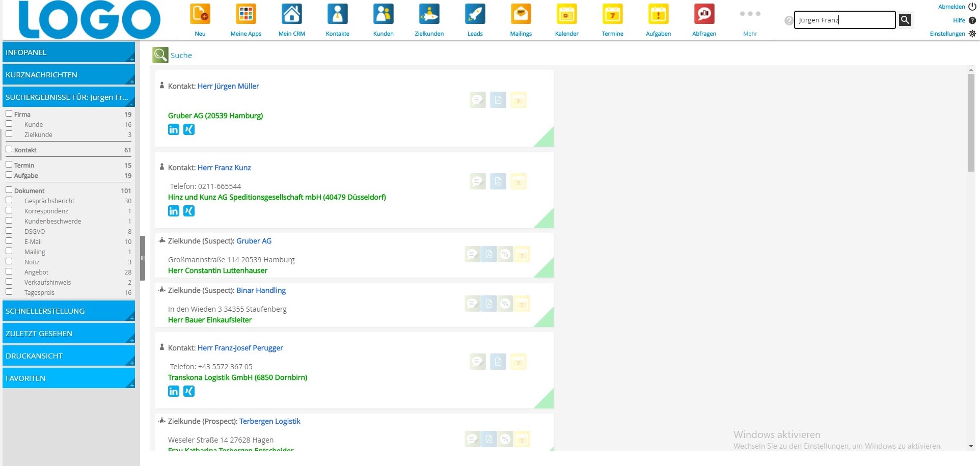Screen dimensions: 980x466
Task: Open Xing icon for Franz-Josef Perugger
Action: coord(189,391)
